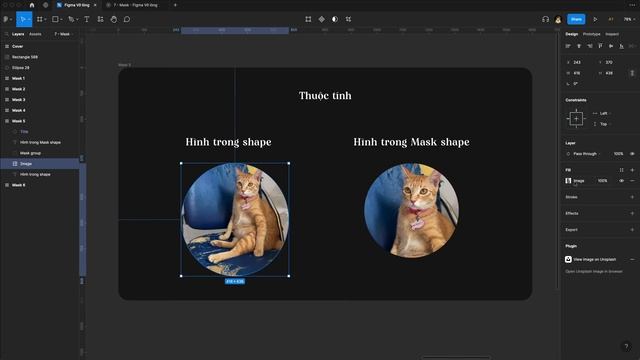Select the Rectangle shape tool
Viewport: 640px width, 360px height.
(x=55, y=19)
